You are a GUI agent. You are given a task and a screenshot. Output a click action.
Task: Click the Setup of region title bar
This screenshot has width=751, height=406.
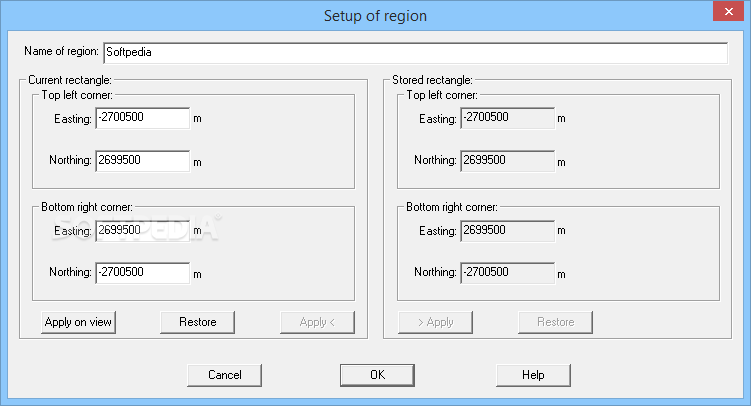pyautogui.click(x=375, y=15)
